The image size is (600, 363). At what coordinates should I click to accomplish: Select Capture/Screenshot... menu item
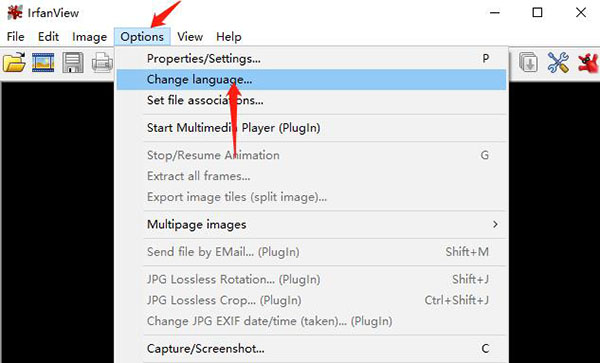click(311, 348)
